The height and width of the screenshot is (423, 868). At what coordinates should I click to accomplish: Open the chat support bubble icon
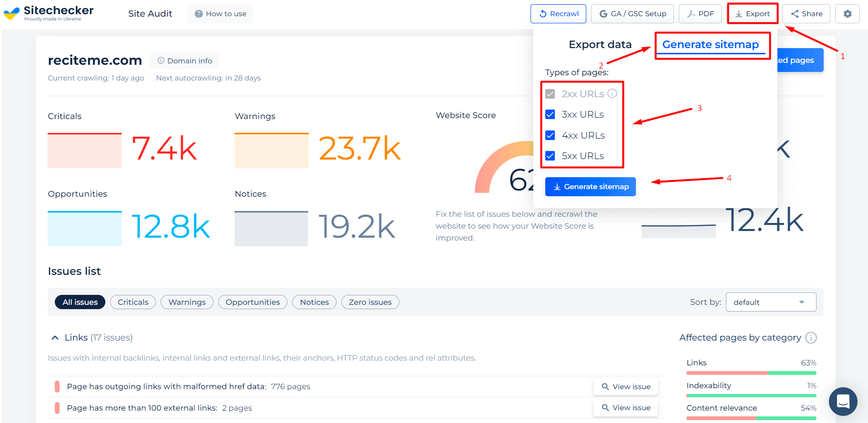[x=843, y=401]
